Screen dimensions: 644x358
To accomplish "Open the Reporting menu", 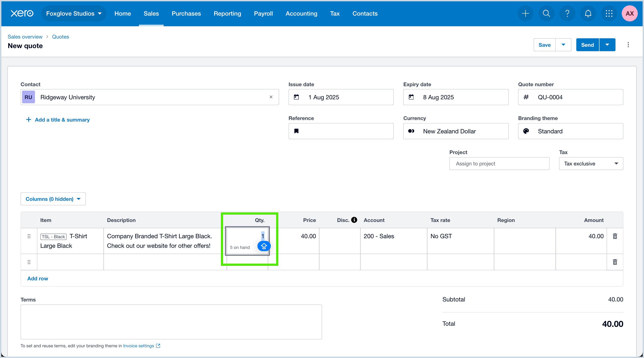I will [x=227, y=14].
